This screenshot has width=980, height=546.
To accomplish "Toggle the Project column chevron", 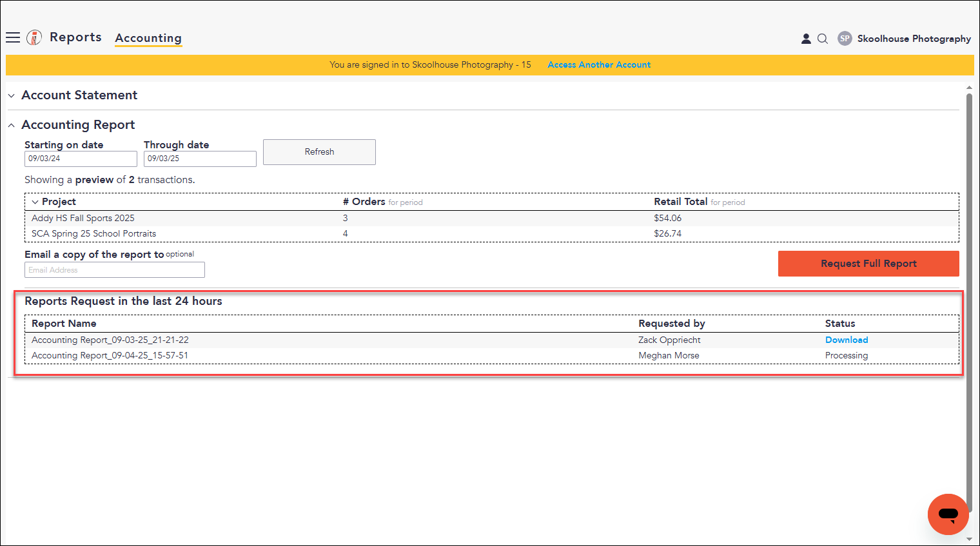I will click(x=35, y=202).
